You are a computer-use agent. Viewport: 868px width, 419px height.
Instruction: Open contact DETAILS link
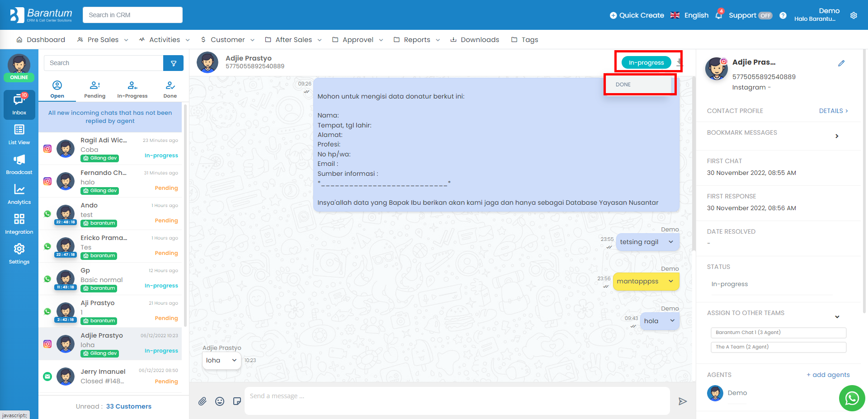pos(833,111)
